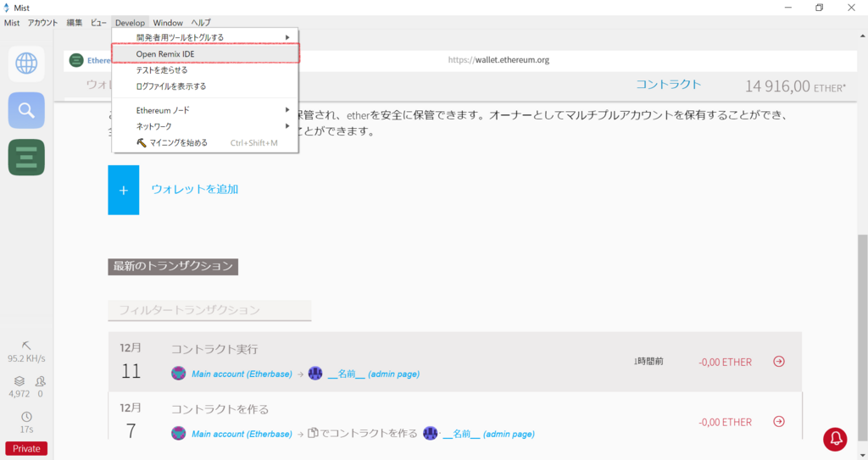This screenshot has width=868, height=460.
Task: Open Main account (Etherbase) link in コントラクトを作る row
Action: 242,434
